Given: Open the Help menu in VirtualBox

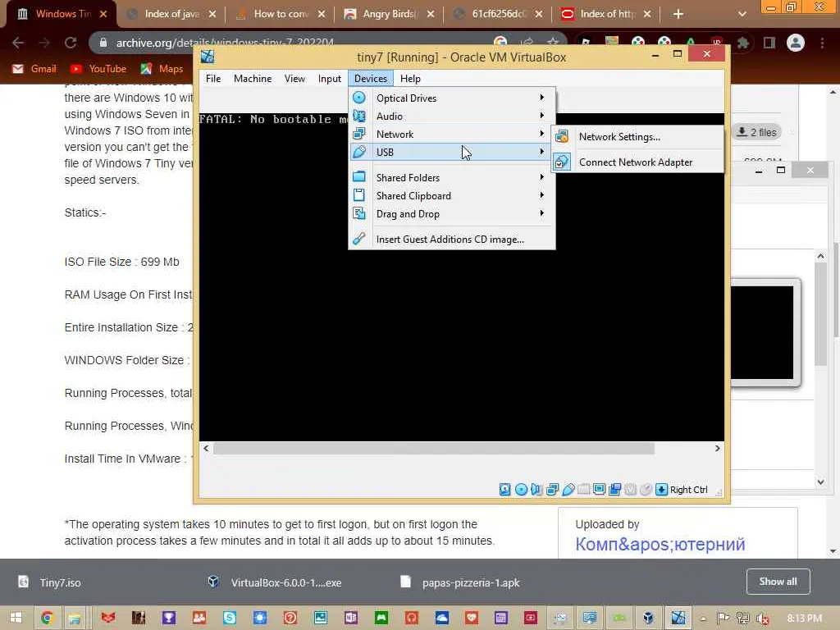Looking at the screenshot, I should [x=410, y=78].
